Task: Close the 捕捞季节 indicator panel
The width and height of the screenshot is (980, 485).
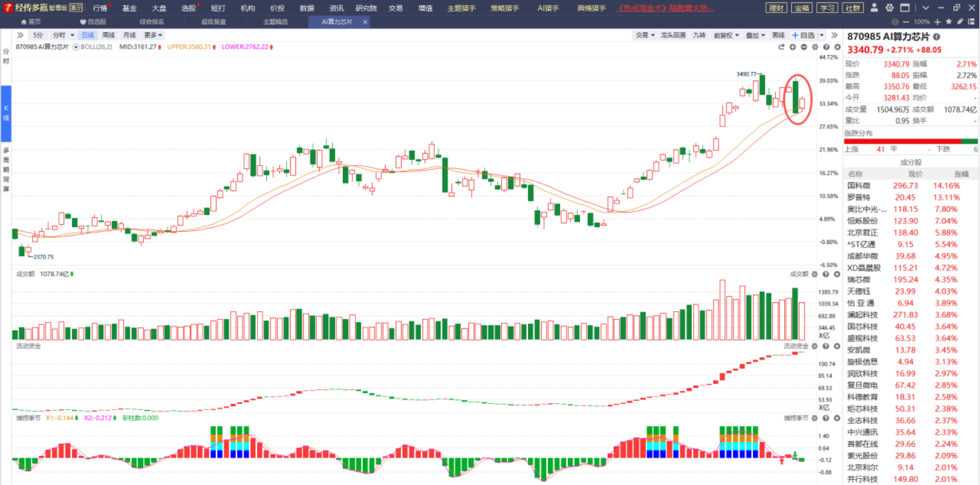Action: click(837, 418)
